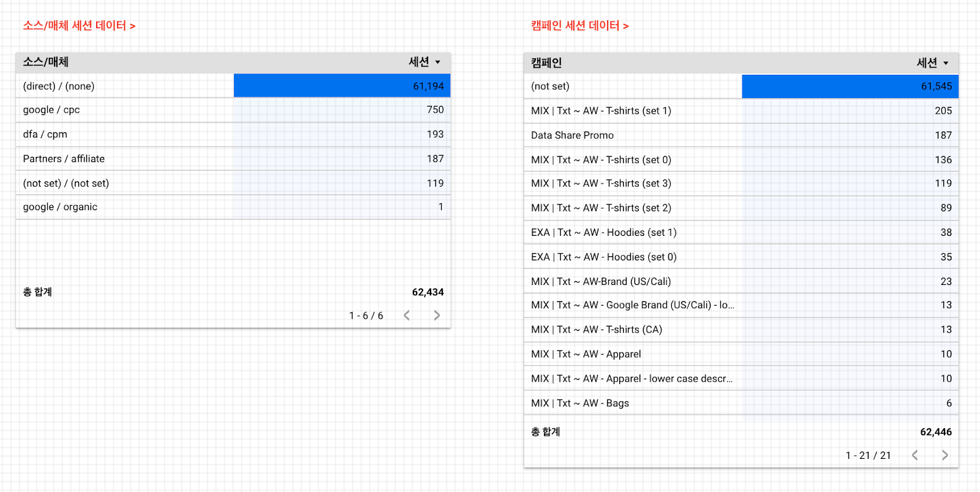This screenshot has height=492, width=980.
Task: Click 총 합계 label in campaign table
Action: (x=546, y=432)
